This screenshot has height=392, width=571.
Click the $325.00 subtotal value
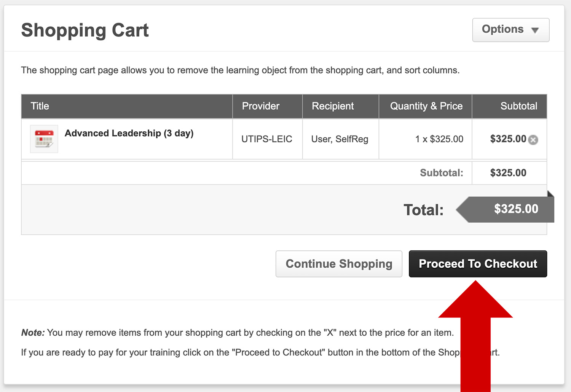point(508,139)
